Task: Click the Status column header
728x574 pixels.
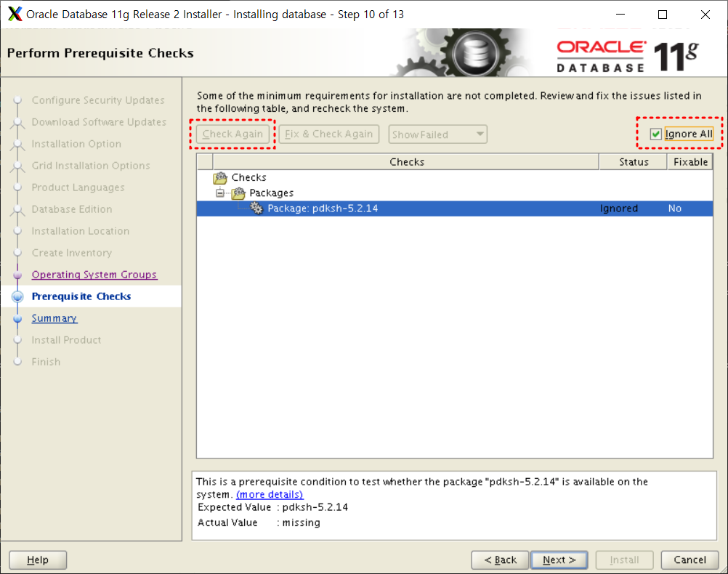Action: coord(634,161)
